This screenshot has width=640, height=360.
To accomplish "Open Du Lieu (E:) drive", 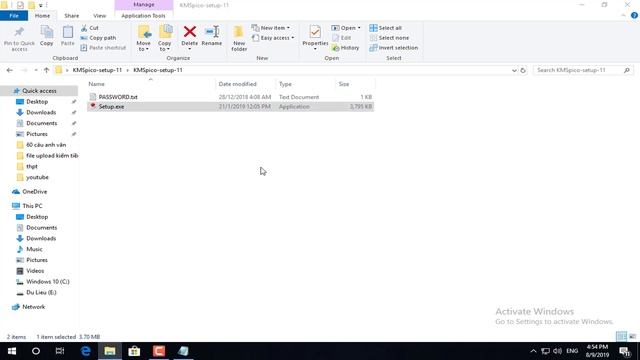I will tap(41, 292).
